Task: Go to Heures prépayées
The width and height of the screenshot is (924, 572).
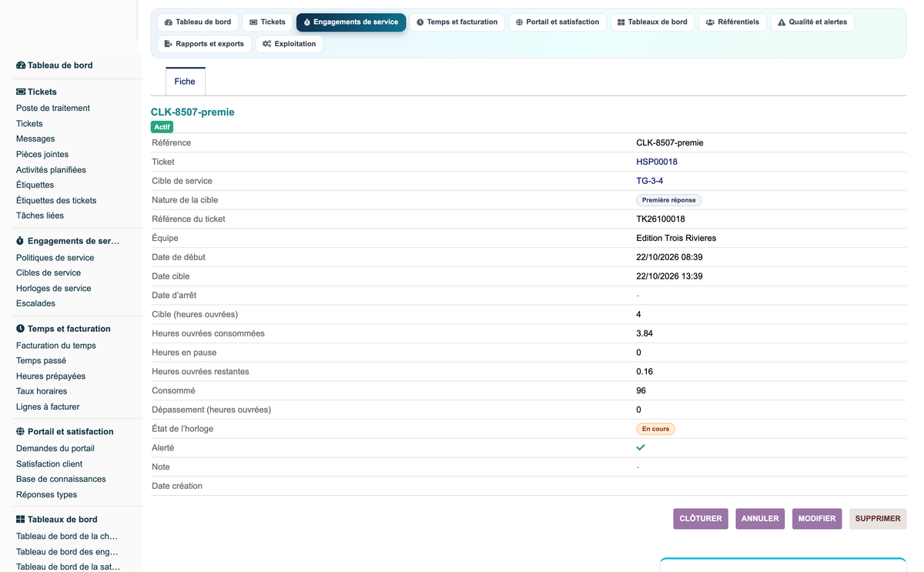Action: 51,376
